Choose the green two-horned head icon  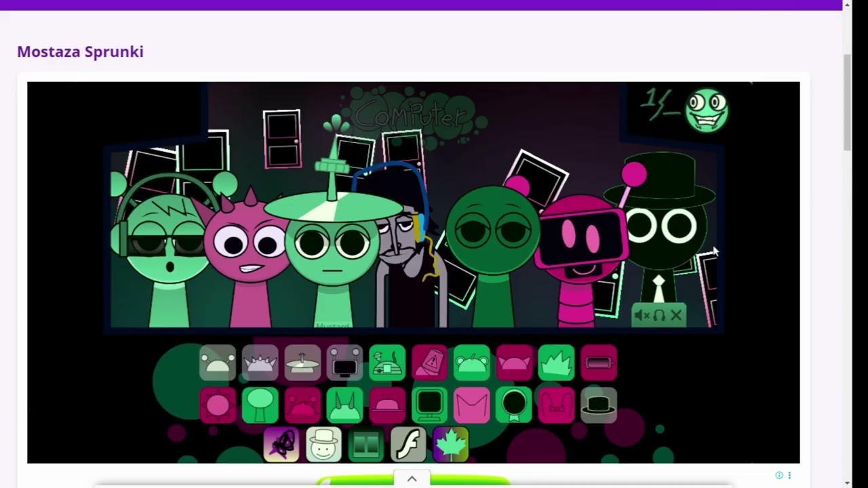click(345, 405)
